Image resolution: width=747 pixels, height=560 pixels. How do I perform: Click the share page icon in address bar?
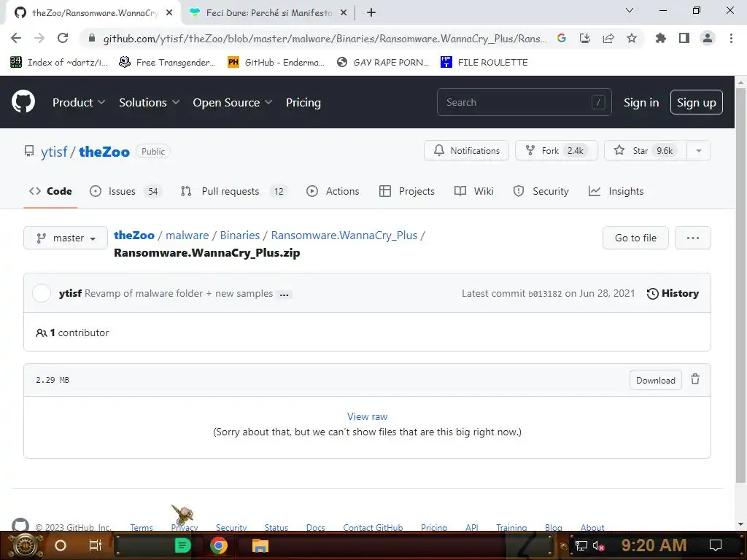(x=608, y=38)
